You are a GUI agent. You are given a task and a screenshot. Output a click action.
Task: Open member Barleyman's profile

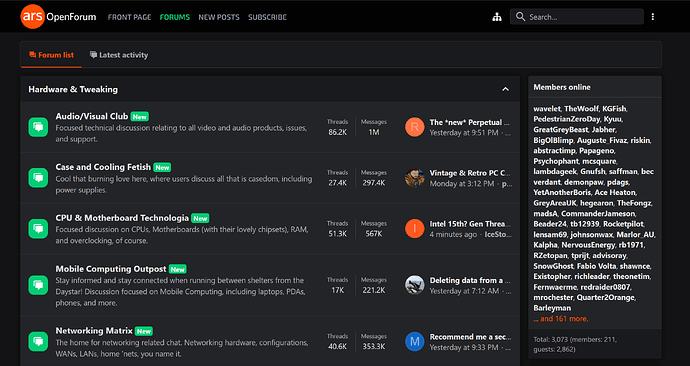click(x=552, y=308)
